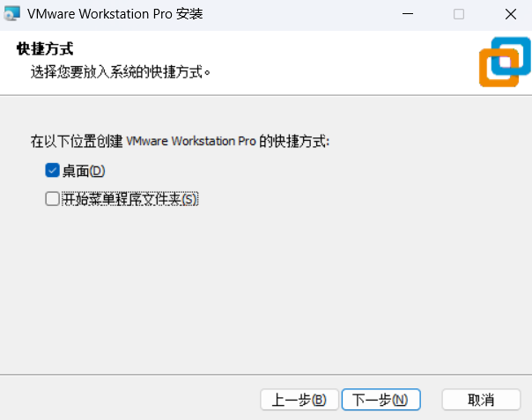Minimize the VMware installer window
The image size is (532, 420).
[x=408, y=14]
